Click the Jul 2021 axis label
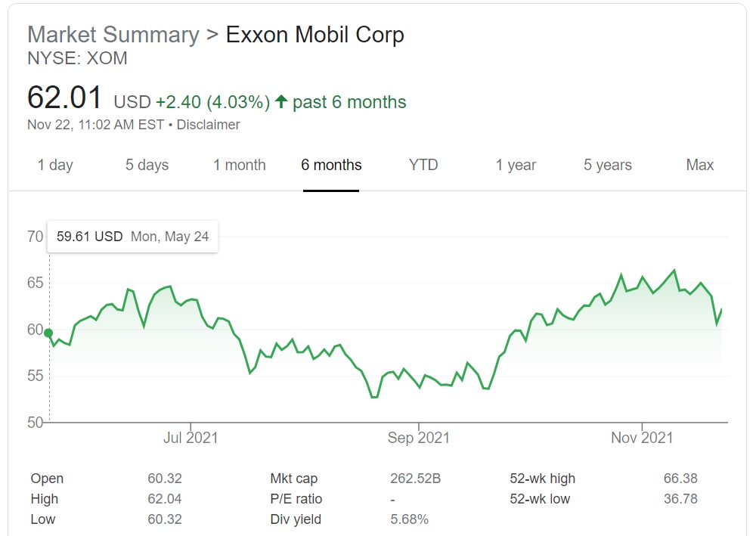Screen dimensions: 756x536 pyautogui.click(x=191, y=437)
